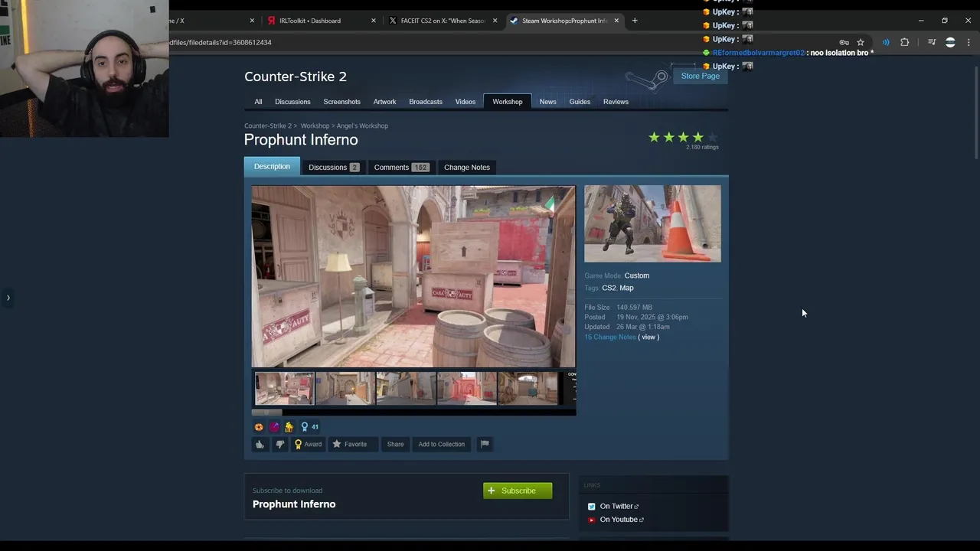
Task: Open the News hub tab
Action: coord(547,102)
